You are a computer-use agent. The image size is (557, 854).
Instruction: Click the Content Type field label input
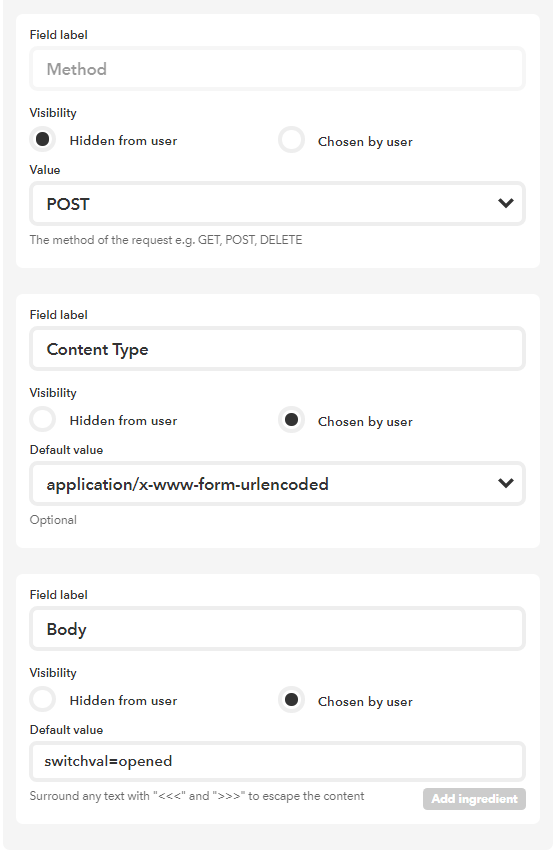[277, 349]
